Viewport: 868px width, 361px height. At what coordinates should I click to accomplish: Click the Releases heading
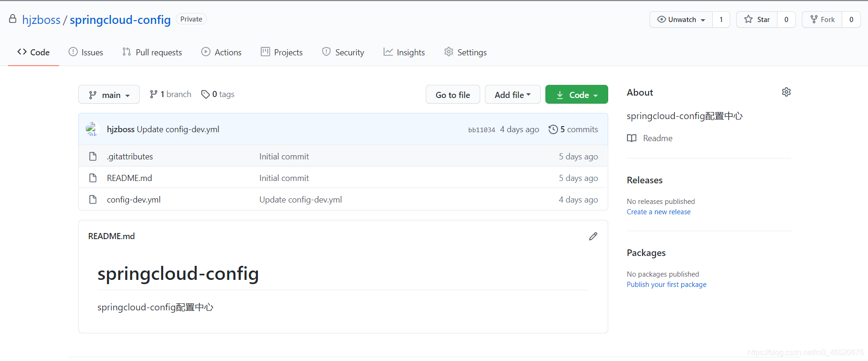[x=645, y=180]
